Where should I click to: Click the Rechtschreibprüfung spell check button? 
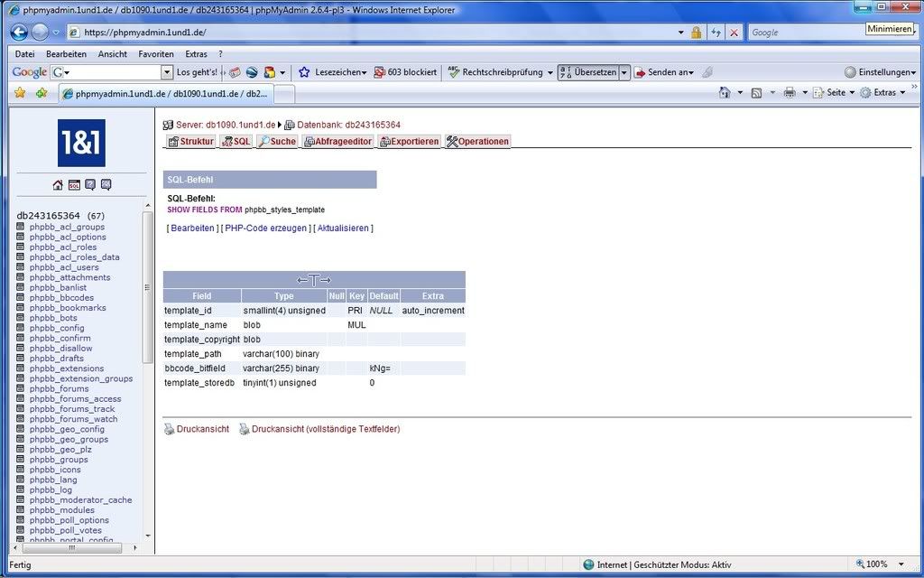501,72
